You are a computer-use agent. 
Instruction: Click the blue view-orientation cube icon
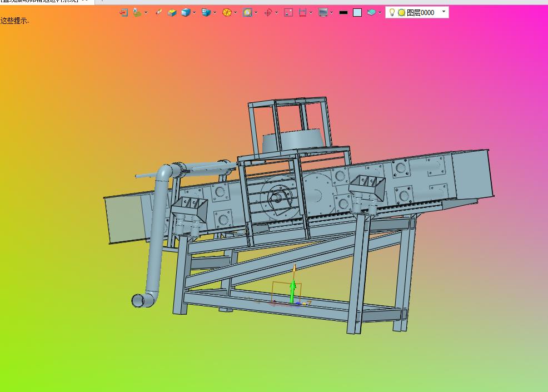pos(206,13)
